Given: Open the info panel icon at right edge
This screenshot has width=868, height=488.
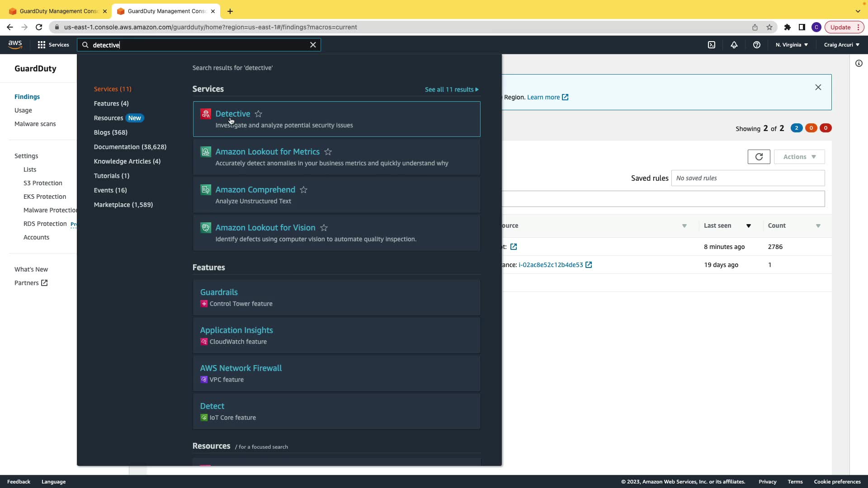Looking at the screenshot, I should click(859, 64).
